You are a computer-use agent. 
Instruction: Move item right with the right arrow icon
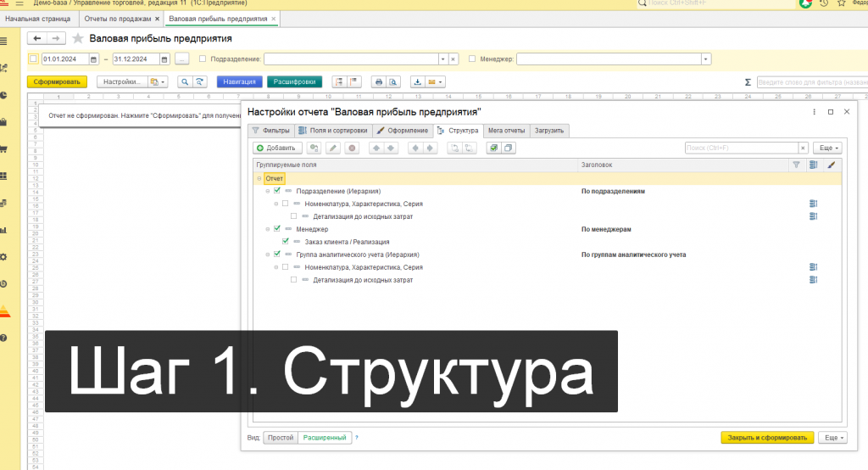[430, 148]
